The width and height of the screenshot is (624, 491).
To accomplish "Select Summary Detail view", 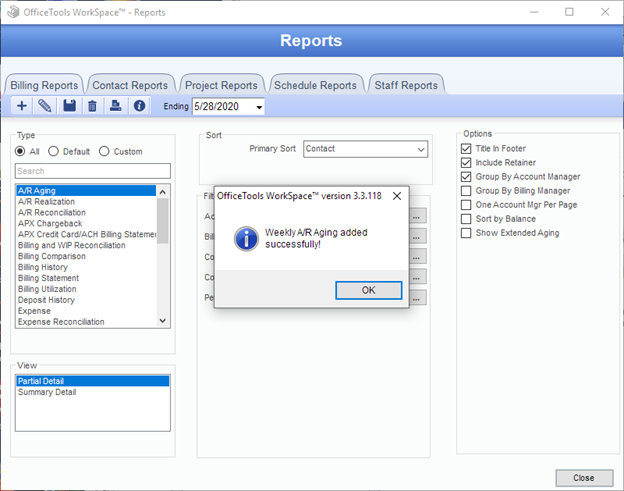I will pos(93,392).
